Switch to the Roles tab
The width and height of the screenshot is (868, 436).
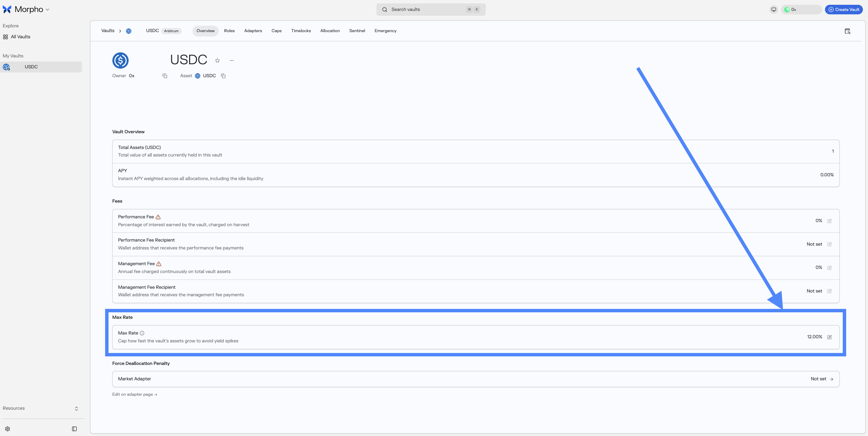[229, 31]
